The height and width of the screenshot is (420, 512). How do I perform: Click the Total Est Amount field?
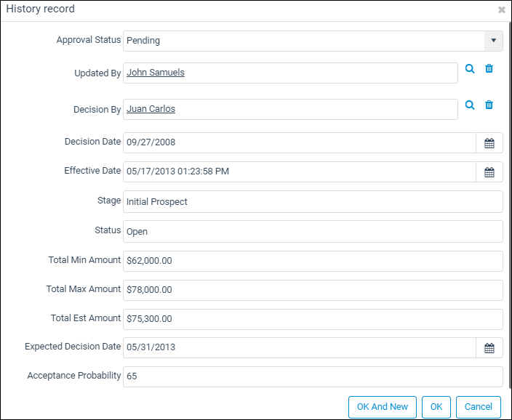pyautogui.click(x=313, y=319)
